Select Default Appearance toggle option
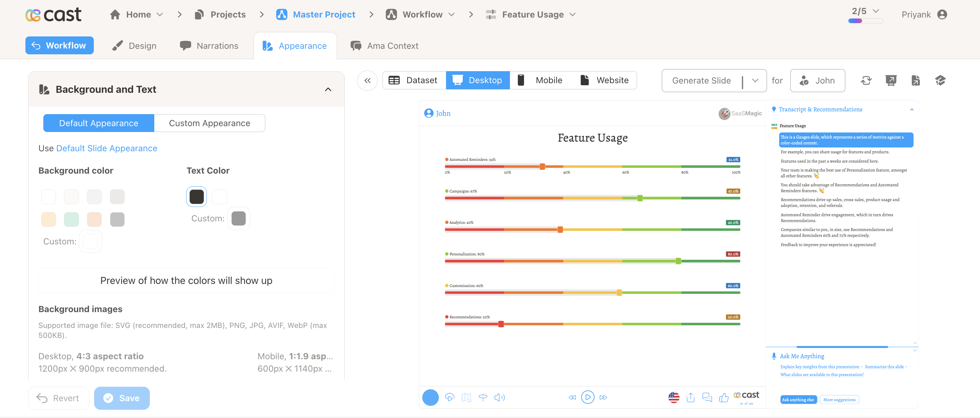This screenshot has width=980, height=418. [99, 123]
